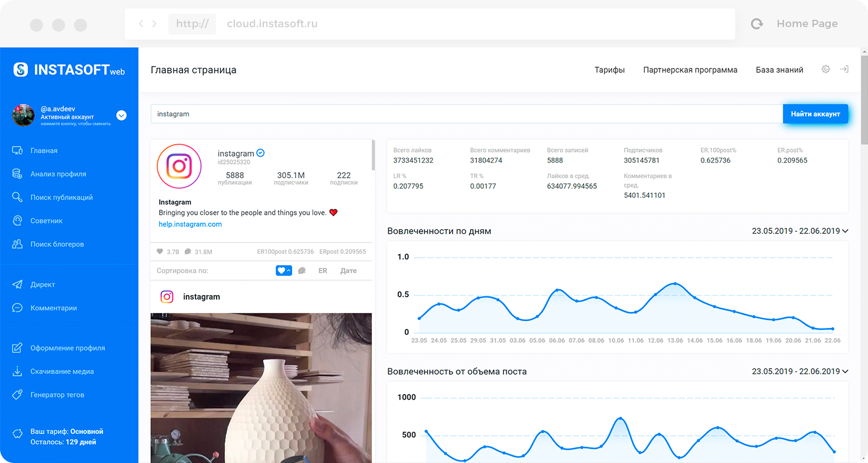Open date range for Вовлеченности по дням

pyautogui.click(x=800, y=231)
